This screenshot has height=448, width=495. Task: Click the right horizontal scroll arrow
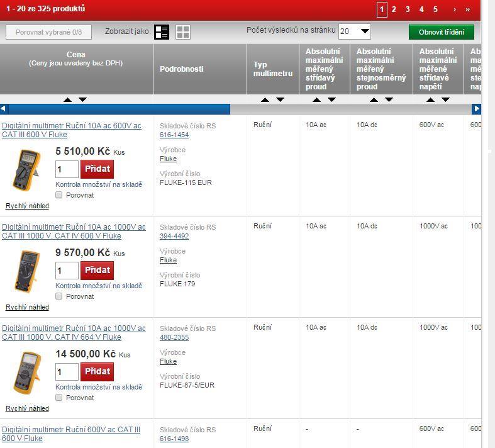point(476,109)
